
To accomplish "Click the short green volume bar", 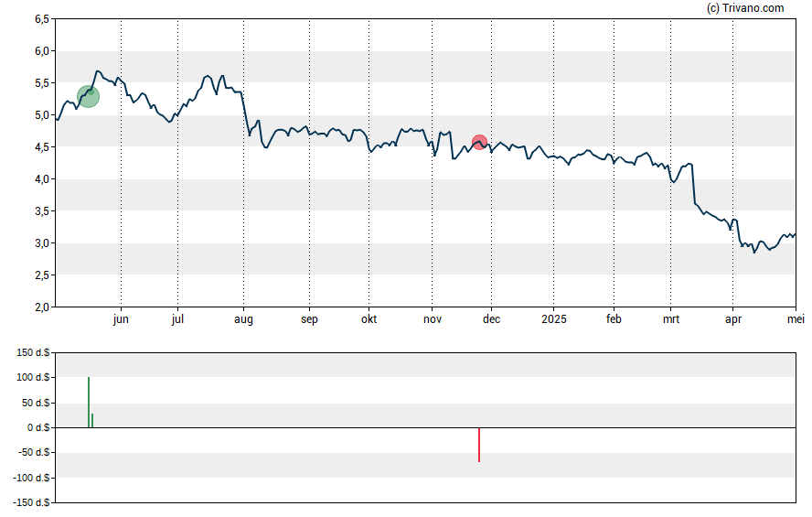I will (92, 421).
